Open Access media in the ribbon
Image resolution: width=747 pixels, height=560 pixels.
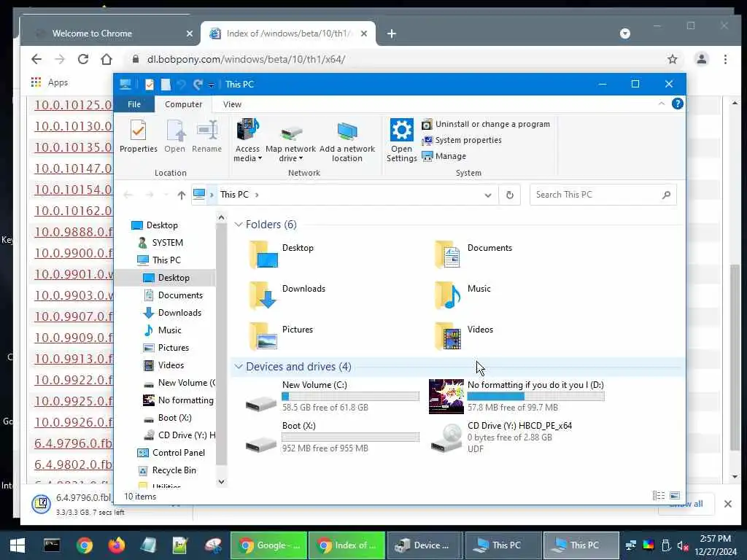point(247,140)
